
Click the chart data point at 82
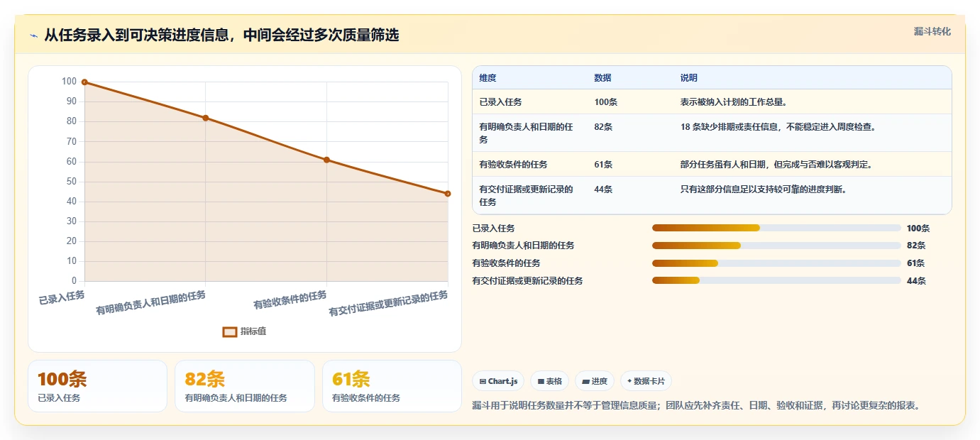point(206,118)
